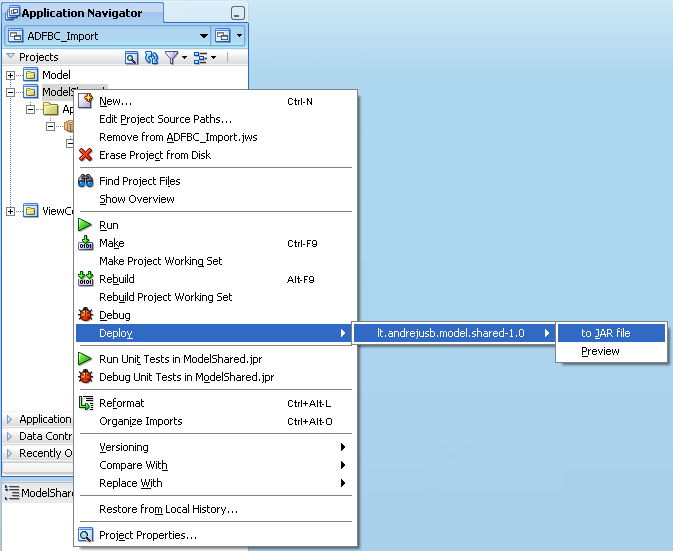Click the Refresh icon in Projects toolbar
673x551 pixels.
pos(151,58)
